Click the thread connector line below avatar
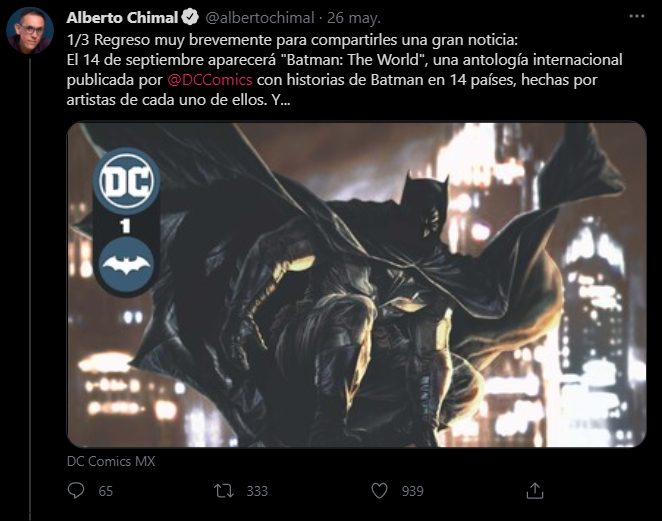Viewport: 662px width, 521px height. coord(30,289)
